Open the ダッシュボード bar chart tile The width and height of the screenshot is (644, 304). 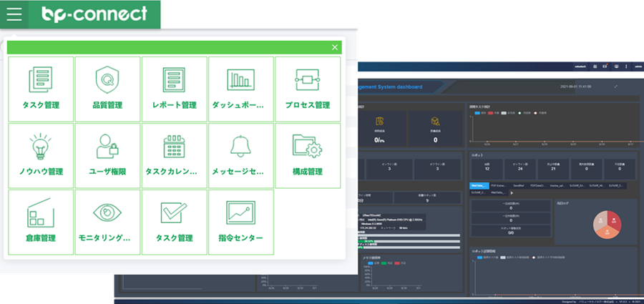click(x=240, y=89)
